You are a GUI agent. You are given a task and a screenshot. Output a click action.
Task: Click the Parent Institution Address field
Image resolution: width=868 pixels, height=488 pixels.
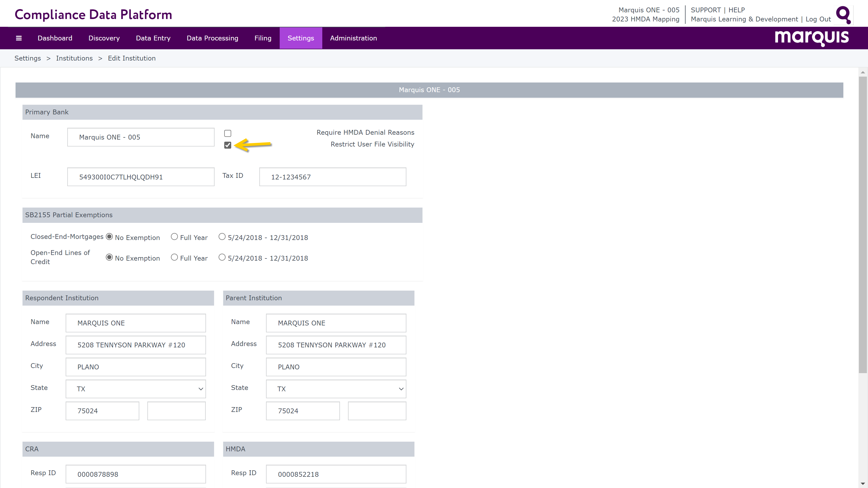[336, 345]
